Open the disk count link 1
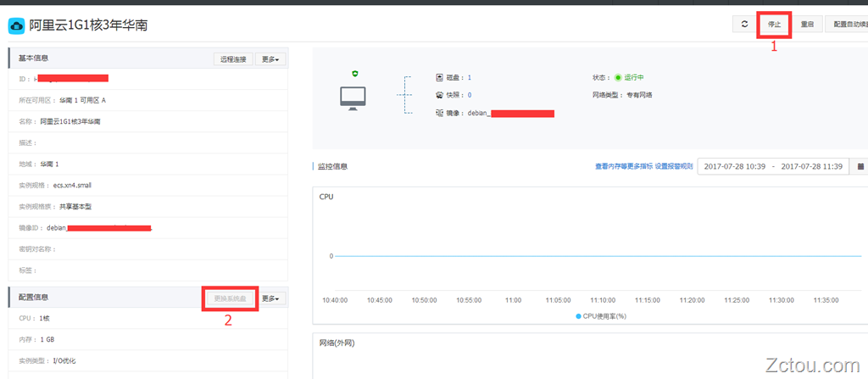 470,77
